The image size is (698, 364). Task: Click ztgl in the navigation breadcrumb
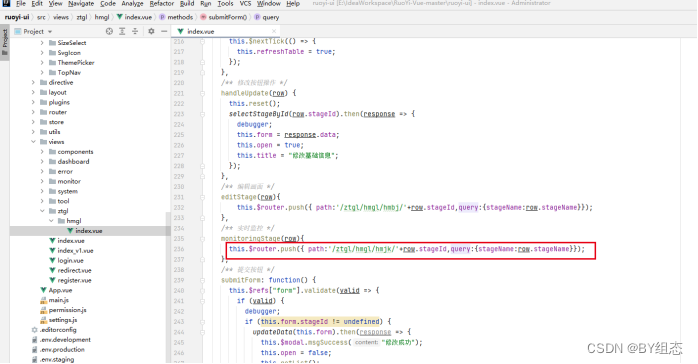82,17
